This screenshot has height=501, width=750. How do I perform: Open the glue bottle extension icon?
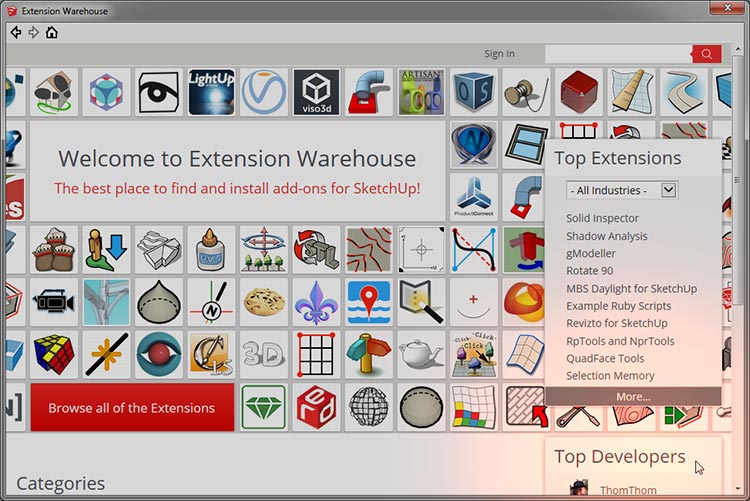point(211,249)
